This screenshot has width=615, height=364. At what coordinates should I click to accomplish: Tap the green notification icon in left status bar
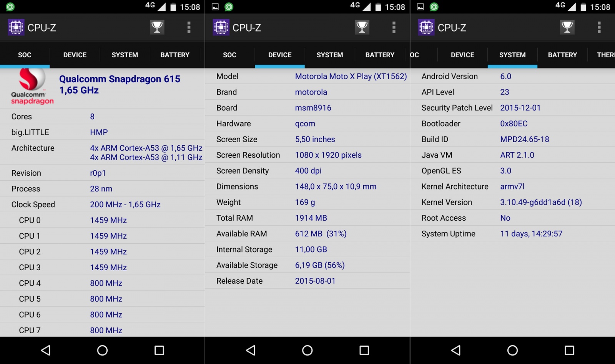point(10,7)
